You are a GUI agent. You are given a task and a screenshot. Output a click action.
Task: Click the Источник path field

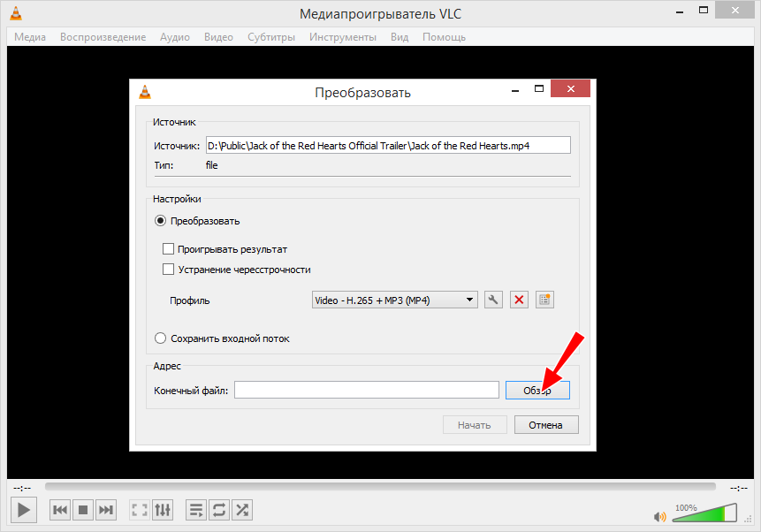coord(388,145)
